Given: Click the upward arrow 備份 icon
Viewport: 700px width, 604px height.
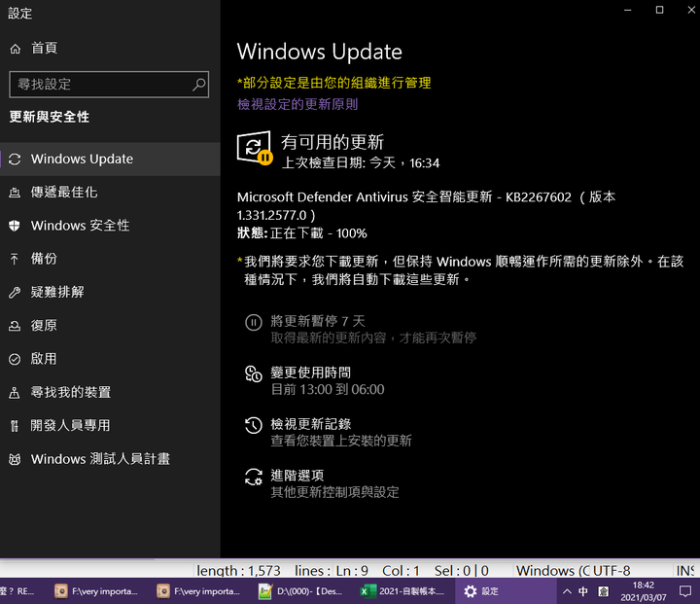Looking at the screenshot, I should click(15, 259).
